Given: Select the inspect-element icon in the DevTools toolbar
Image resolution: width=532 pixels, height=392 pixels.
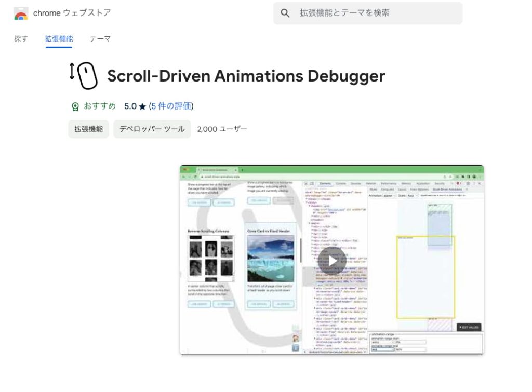Looking at the screenshot, I should click(305, 183).
